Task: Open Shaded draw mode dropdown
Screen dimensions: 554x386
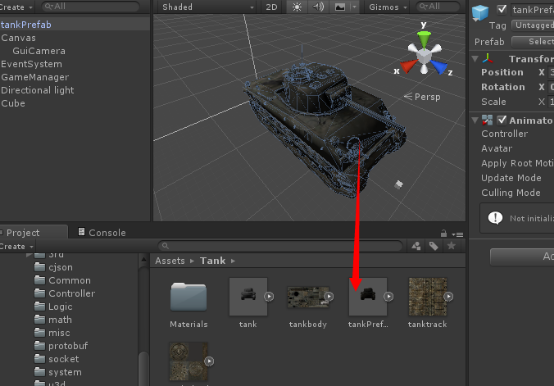Action: pos(208,7)
